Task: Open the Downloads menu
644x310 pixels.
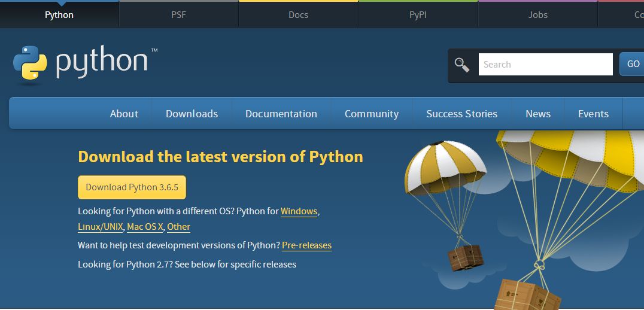Action: click(192, 114)
